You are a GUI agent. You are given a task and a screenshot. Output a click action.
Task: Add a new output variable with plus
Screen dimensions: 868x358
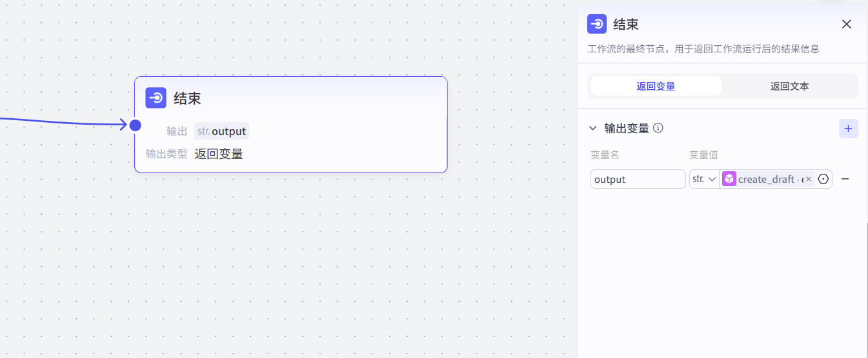848,129
